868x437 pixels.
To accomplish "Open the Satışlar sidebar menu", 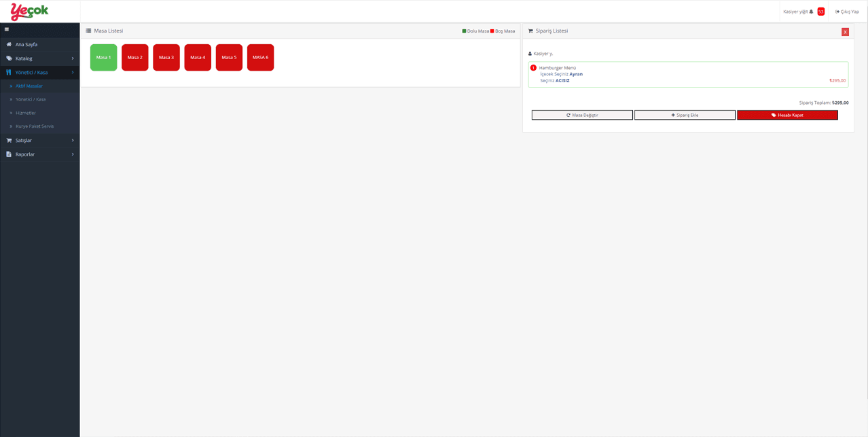I will point(39,140).
